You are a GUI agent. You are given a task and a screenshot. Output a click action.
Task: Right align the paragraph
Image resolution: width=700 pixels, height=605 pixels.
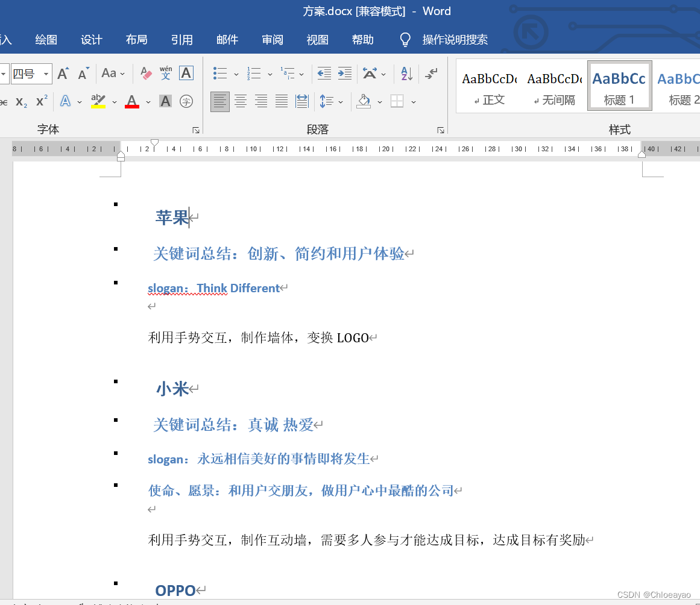pos(260,102)
